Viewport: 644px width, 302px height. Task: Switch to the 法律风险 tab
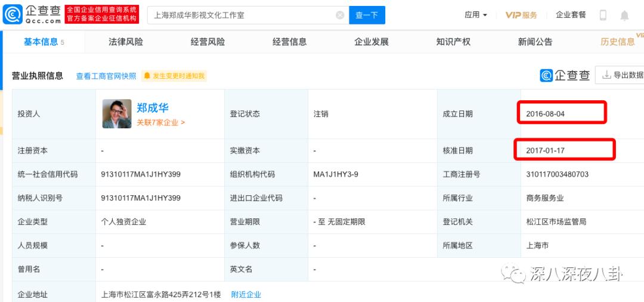click(126, 42)
